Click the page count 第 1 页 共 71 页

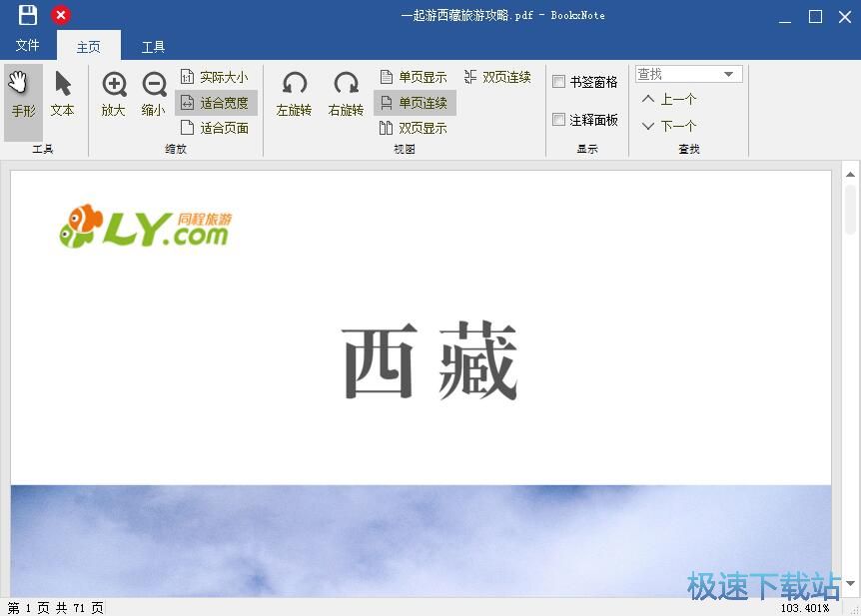pos(50,606)
